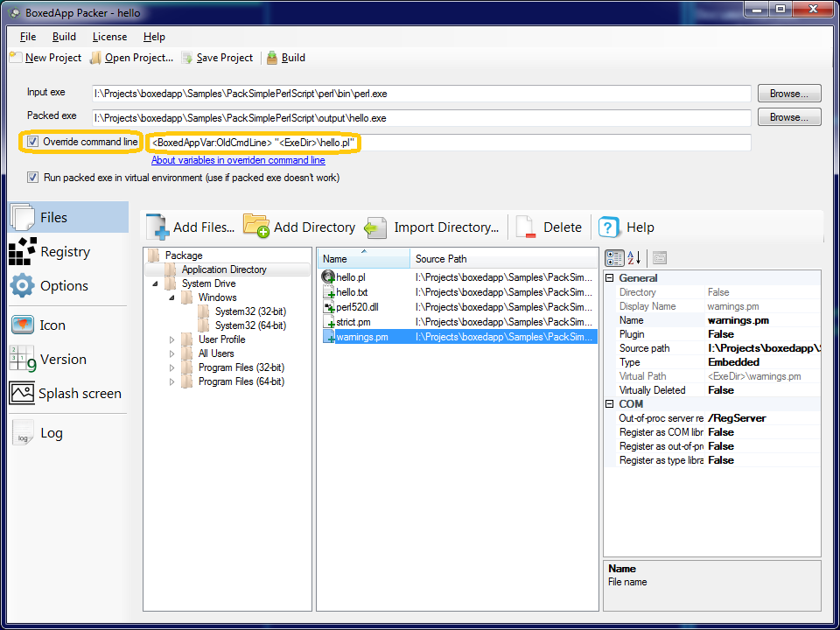Click the Add Files toolbar icon
Viewport: 840px width, 630px height.
point(157,227)
